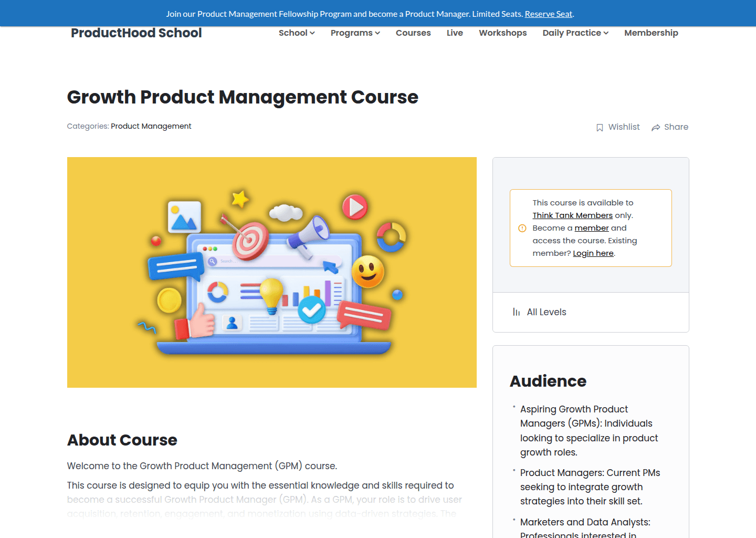Image resolution: width=756 pixels, height=538 pixels.
Task: Click the Share arrow icon
Action: click(x=655, y=127)
